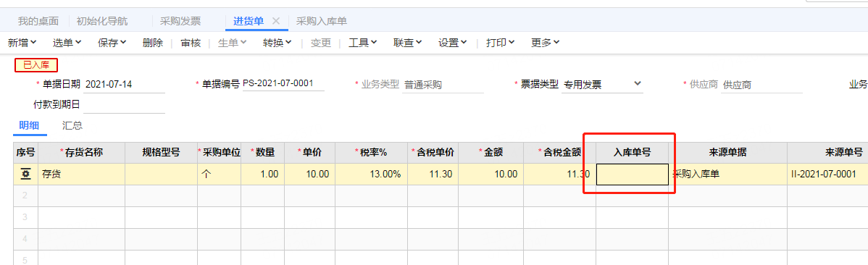Close the 进货单 tab
This screenshot has width=868, height=265.
point(276,21)
